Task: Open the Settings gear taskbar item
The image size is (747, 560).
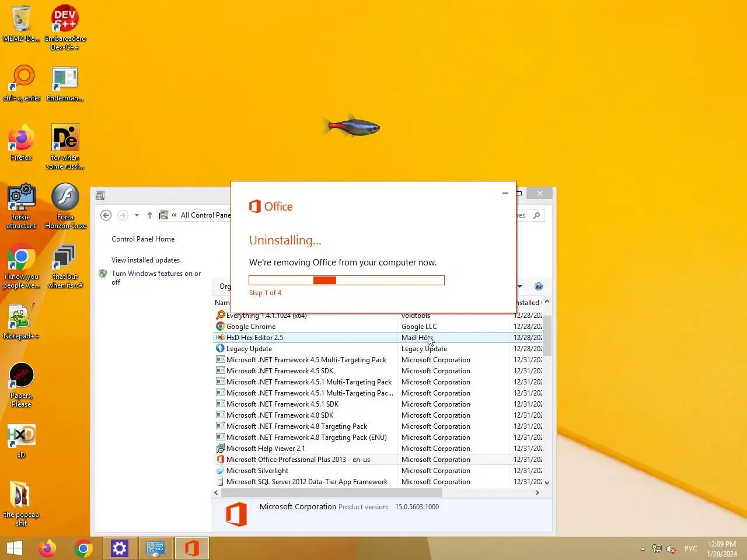Action: [120, 548]
